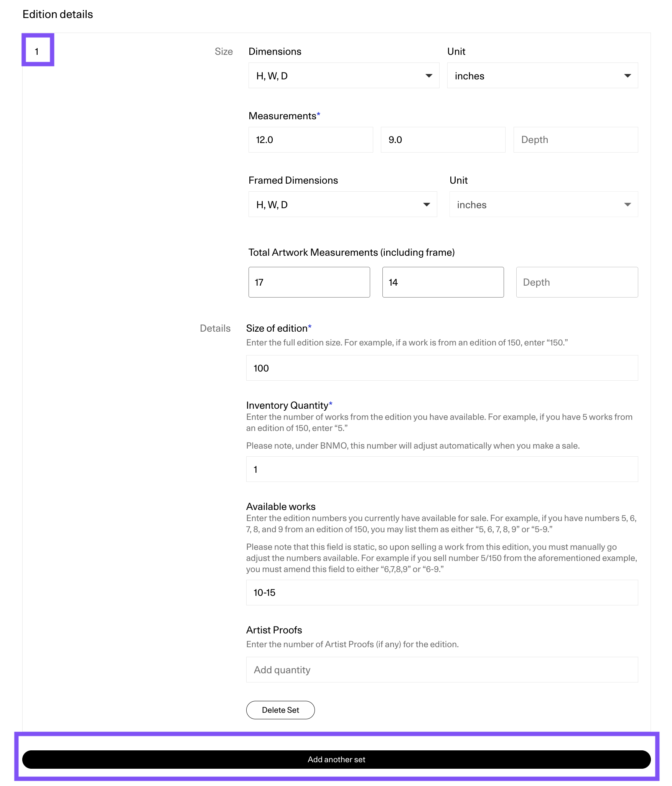Click the Delete Set button
Screen dimensions: 672x786
[x=280, y=710]
